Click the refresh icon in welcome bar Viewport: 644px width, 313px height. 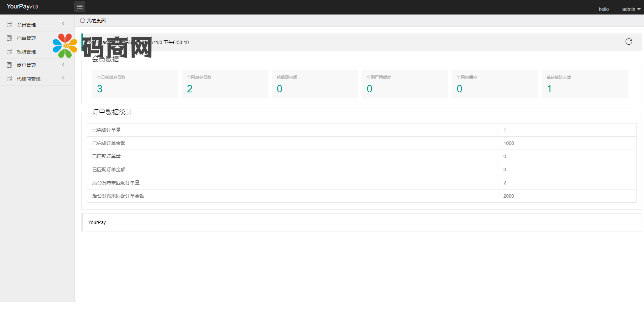click(x=628, y=42)
